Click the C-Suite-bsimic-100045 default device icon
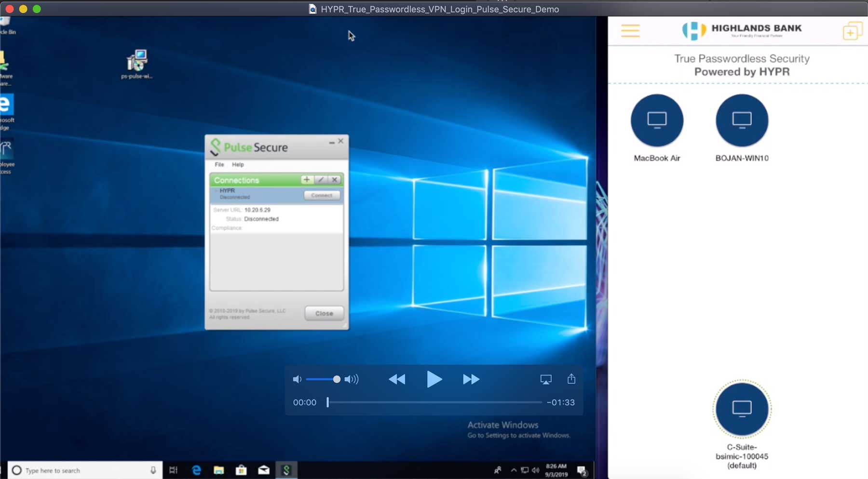The image size is (868, 479). pyautogui.click(x=742, y=408)
